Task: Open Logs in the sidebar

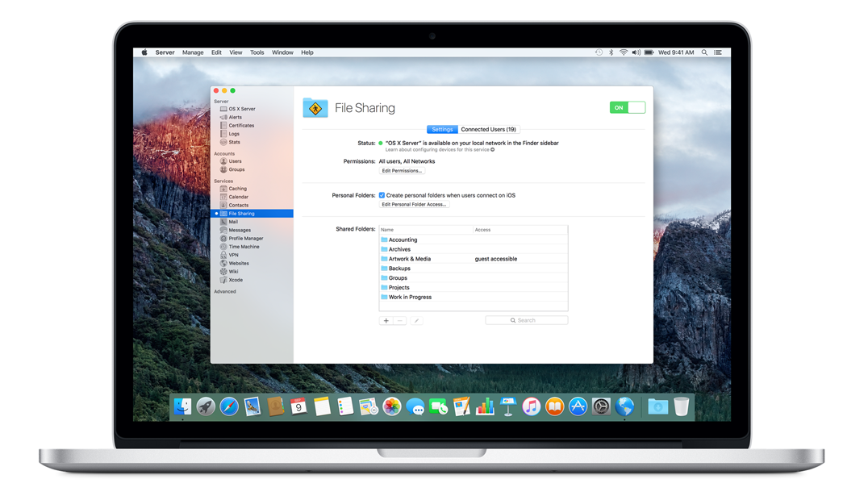Action: click(x=234, y=134)
